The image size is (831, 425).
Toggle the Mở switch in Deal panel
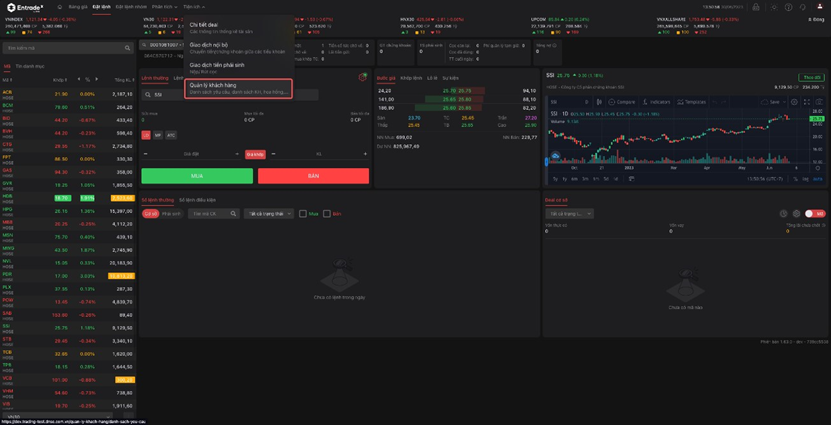tap(815, 214)
